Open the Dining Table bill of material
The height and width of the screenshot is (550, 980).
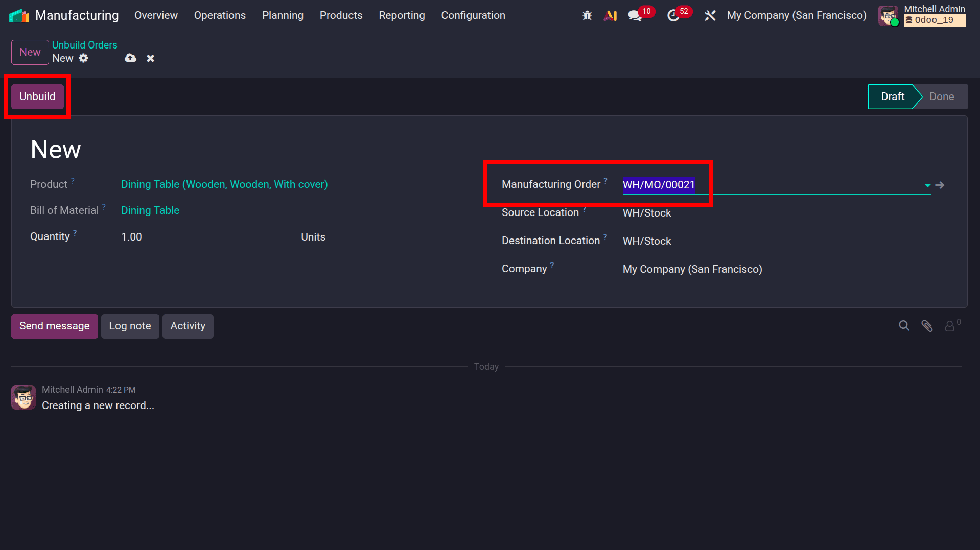click(x=150, y=210)
